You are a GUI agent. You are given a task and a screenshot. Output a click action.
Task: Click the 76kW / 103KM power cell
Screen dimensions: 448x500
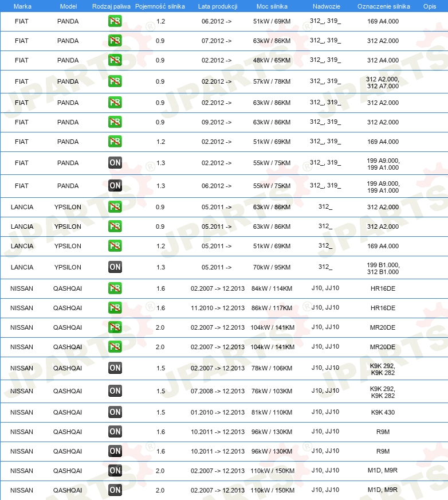pyautogui.click(x=272, y=391)
